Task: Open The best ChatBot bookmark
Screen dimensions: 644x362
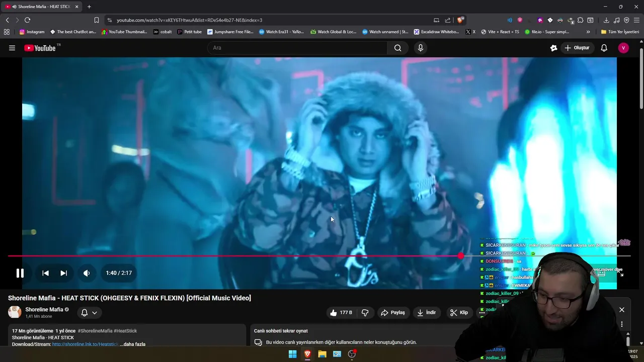Action: pos(73,32)
